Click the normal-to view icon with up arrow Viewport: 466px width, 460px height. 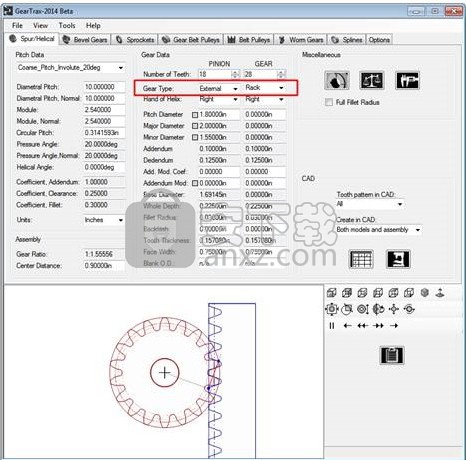click(x=440, y=293)
